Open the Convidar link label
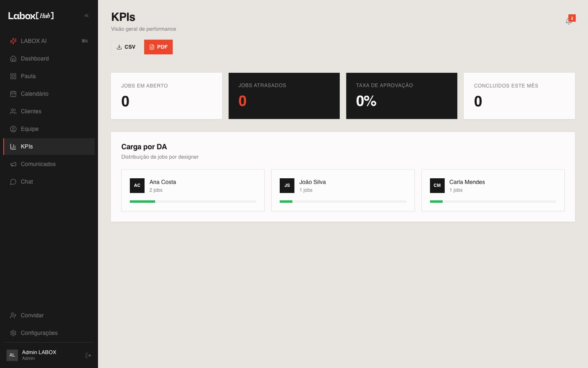588x368 pixels. point(32,315)
